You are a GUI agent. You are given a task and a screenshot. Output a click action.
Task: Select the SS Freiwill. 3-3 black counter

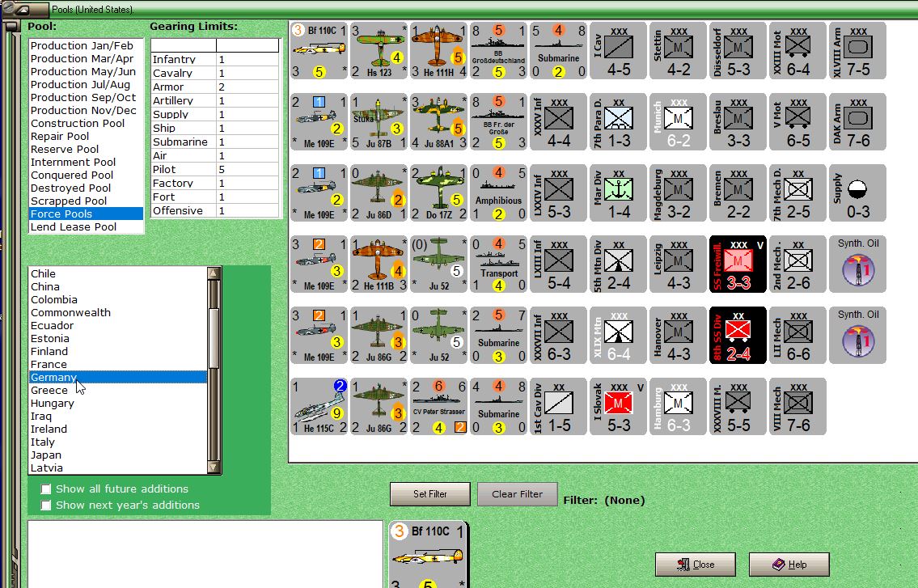click(737, 264)
